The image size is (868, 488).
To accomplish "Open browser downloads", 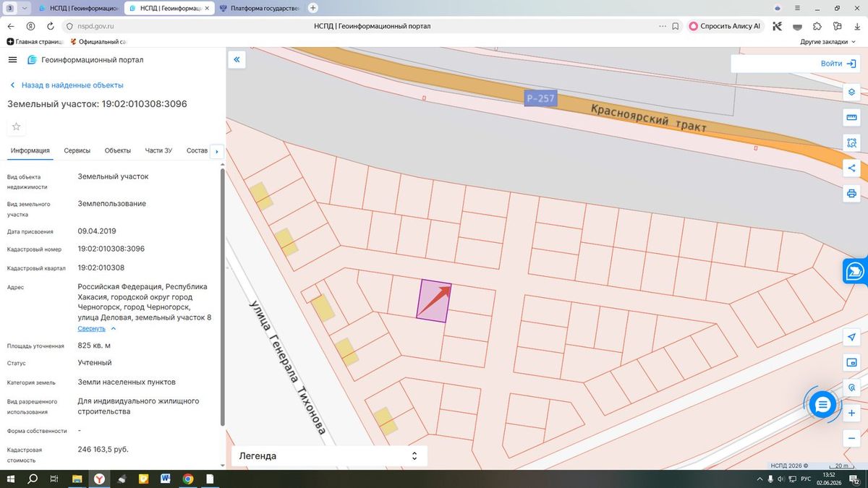I will [857, 26].
